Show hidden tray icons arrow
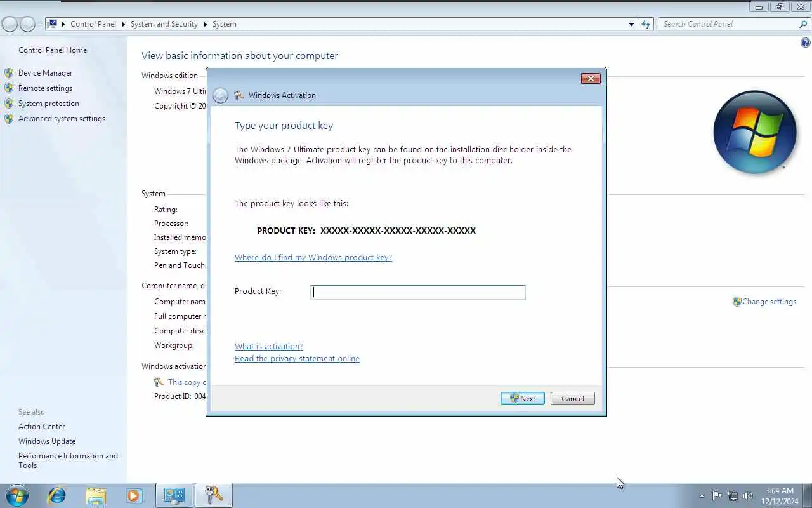The image size is (812, 508). pyautogui.click(x=702, y=496)
